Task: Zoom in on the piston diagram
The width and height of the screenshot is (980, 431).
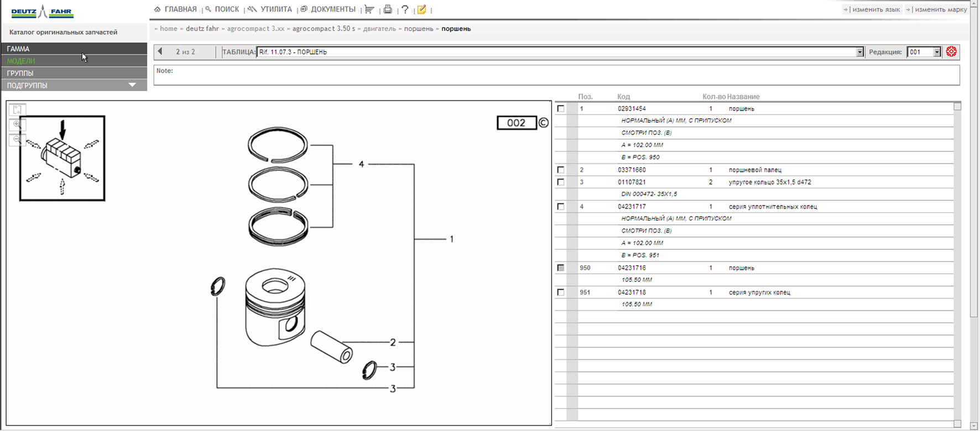Action: click(x=17, y=125)
